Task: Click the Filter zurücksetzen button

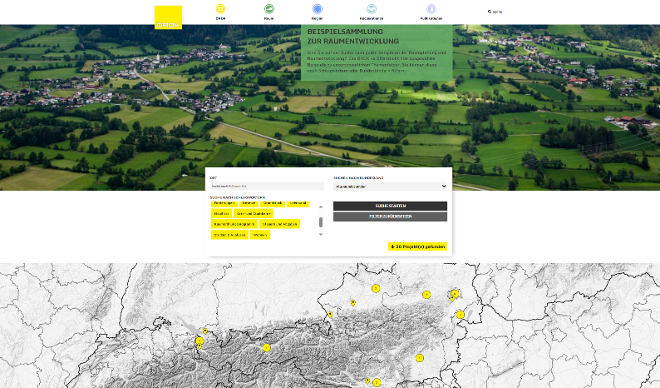Action: point(390,216)
